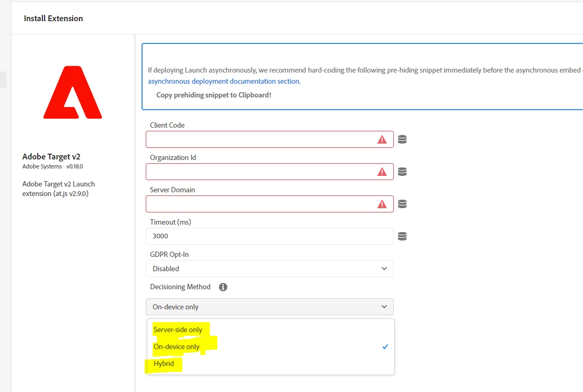Focus the Organization Id input field
The image size is (583, 392).
click(270, 172)
